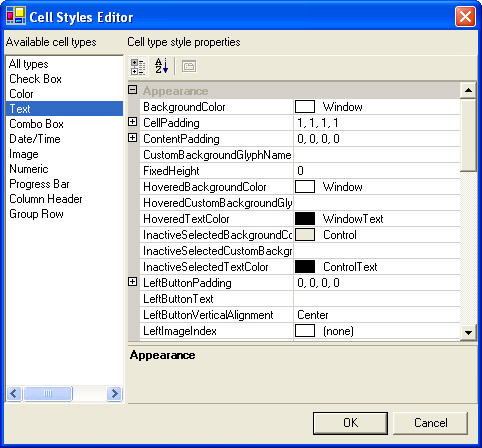
Task: Click the BackgroundColor Window color swatch
Action: pyautogui.click(x=305, y=107)
